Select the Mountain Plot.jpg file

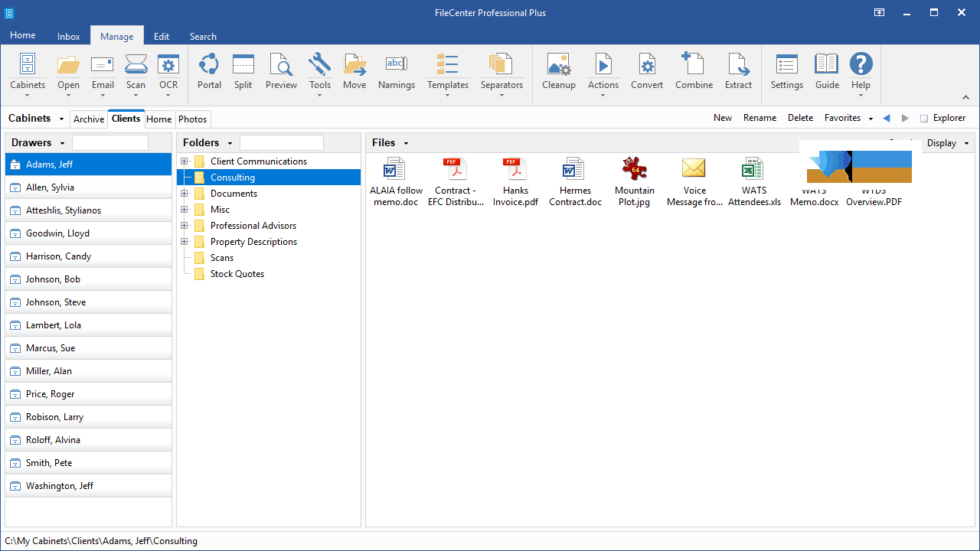(x=635, y=182)
